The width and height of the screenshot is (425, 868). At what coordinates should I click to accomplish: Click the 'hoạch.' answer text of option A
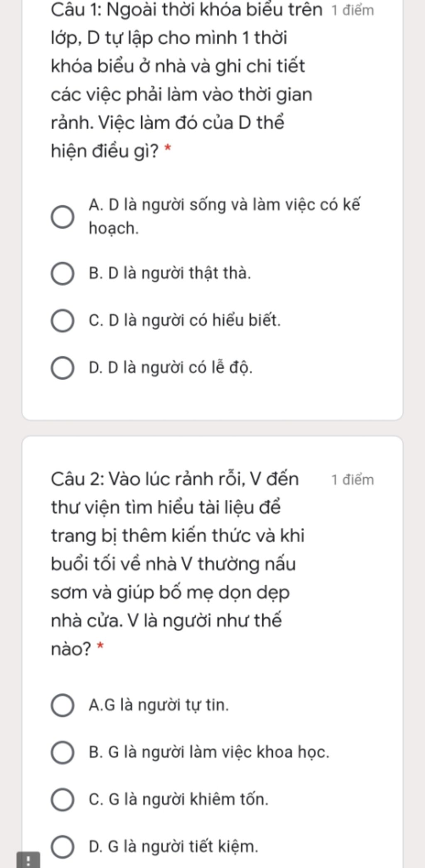click(114, 229)
